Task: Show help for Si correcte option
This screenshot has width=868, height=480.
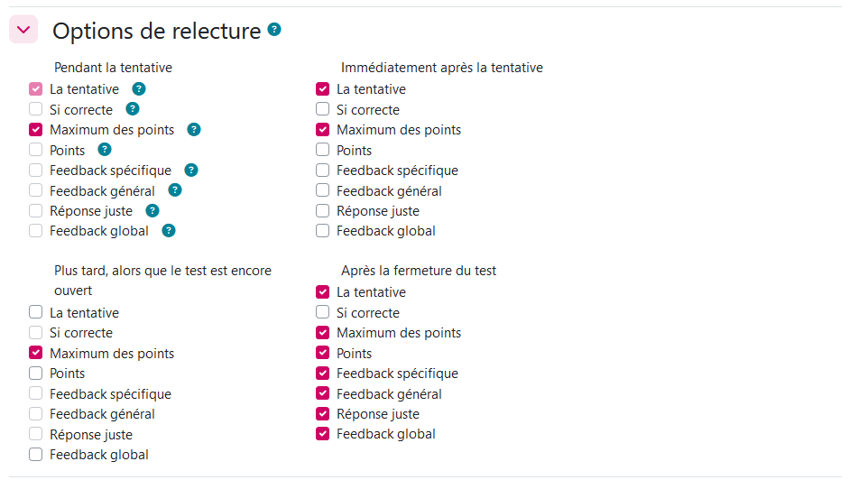Action: (133, 109)
